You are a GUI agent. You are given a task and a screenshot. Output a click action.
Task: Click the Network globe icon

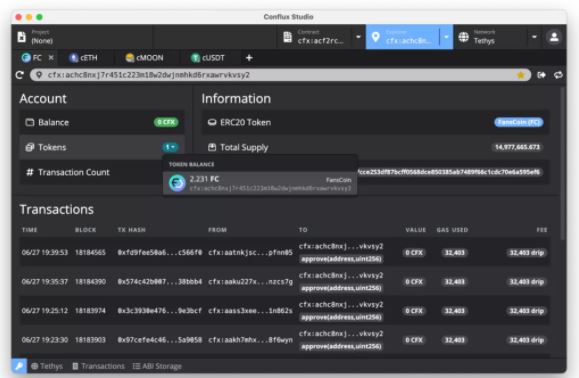pyautogui.click(x=463, y=37)
